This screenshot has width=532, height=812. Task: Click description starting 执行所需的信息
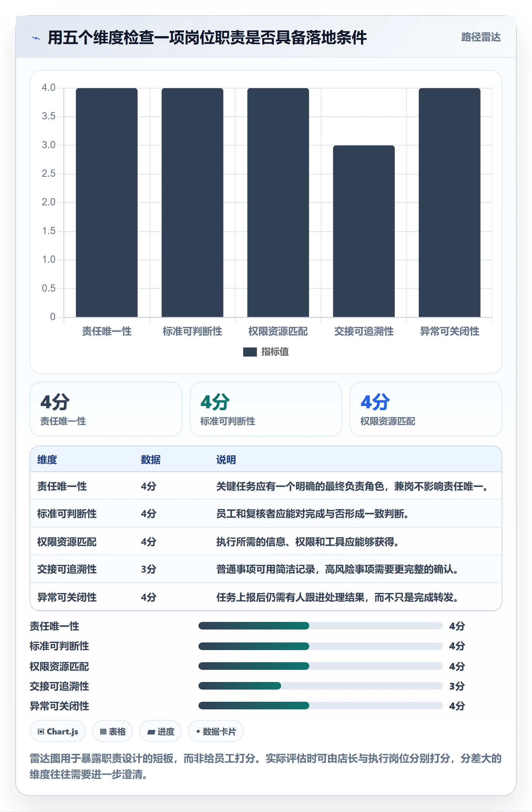(309, 542)
